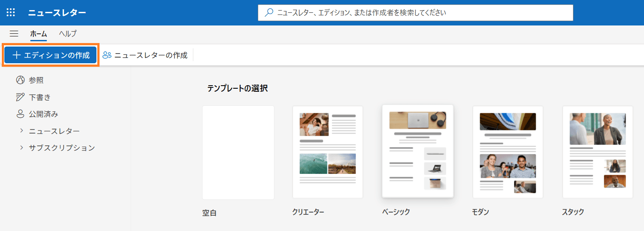Choose the スタック template thumbnail
This screenshot has width=644, height=231.
point(598,152)
